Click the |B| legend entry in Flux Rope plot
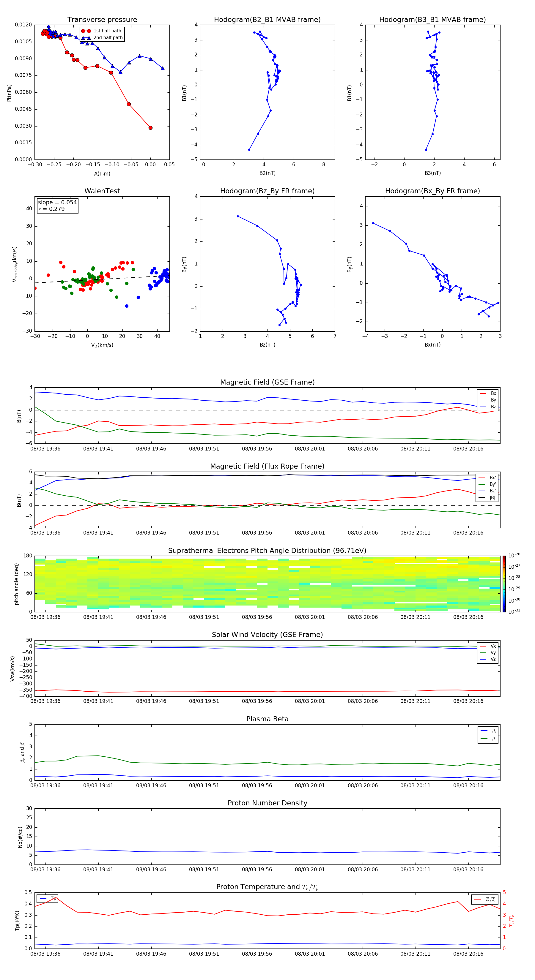Image resolution: width=535 pixels, height=980 pixels. pos(487,498)
